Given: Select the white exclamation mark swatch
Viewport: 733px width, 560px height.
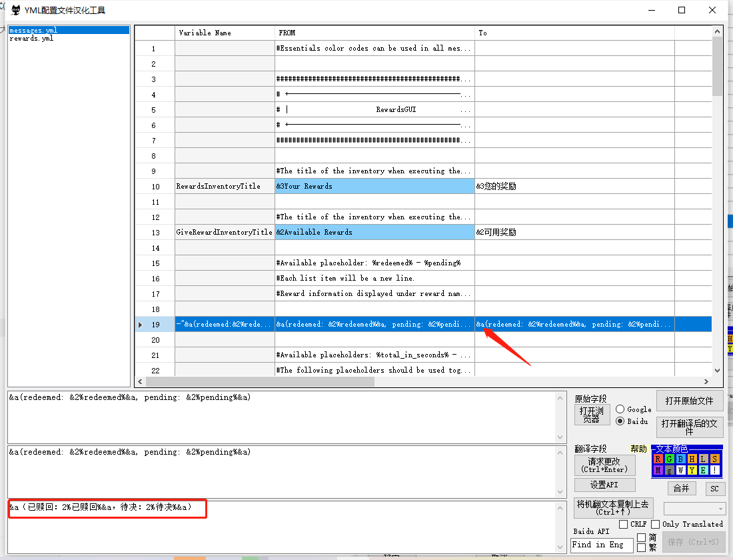Looking at the screenshot, I should [714, 470].
